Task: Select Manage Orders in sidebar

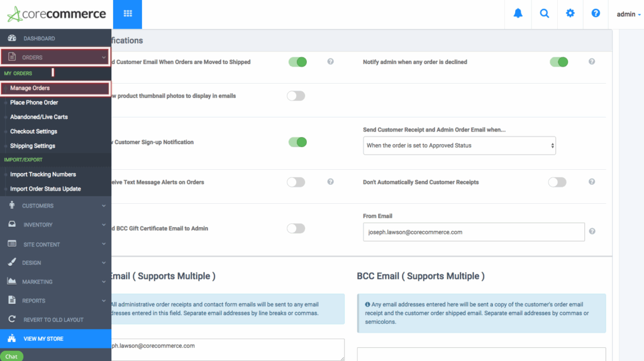Action: click(30, 88)
